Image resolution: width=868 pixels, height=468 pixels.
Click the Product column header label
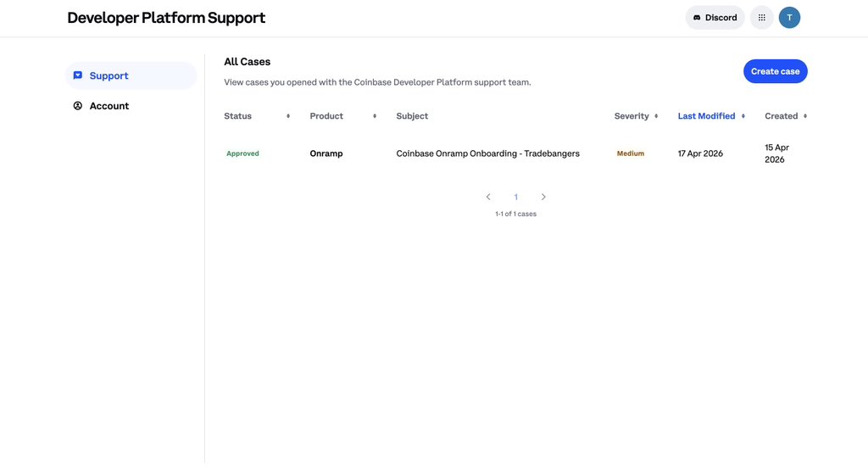[326, 116]
